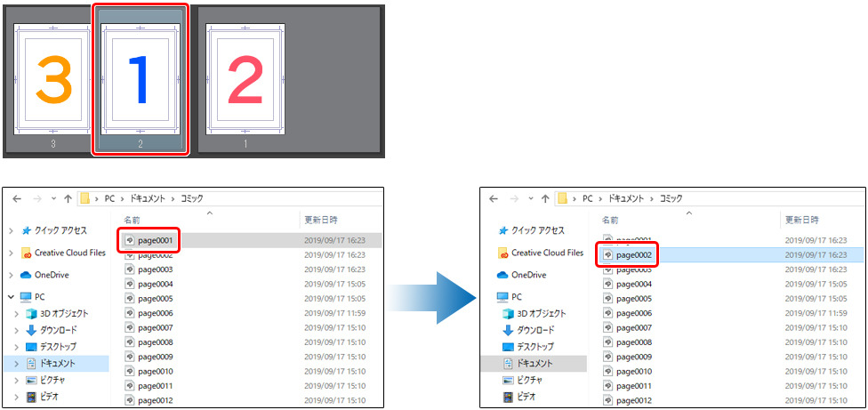The image size is (868, 410).
Task: Sort by 名前 column in left window
Action: point(132,221)
